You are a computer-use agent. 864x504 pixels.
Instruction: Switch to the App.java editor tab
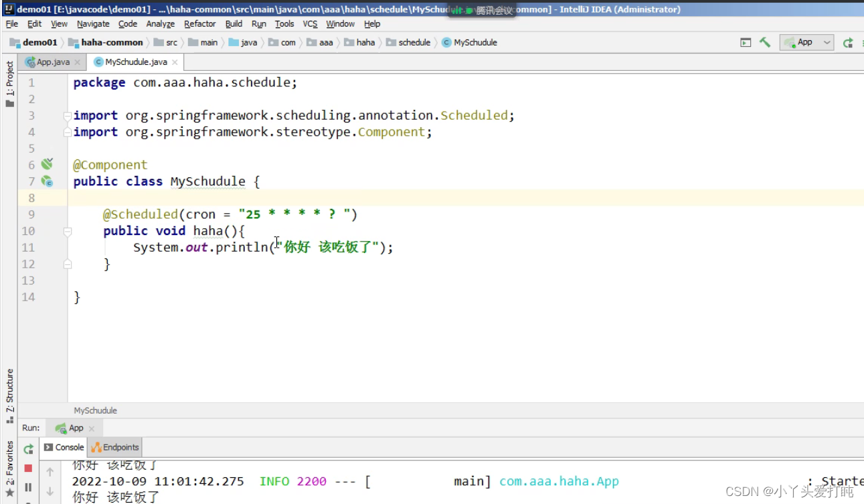pos(53,62)
